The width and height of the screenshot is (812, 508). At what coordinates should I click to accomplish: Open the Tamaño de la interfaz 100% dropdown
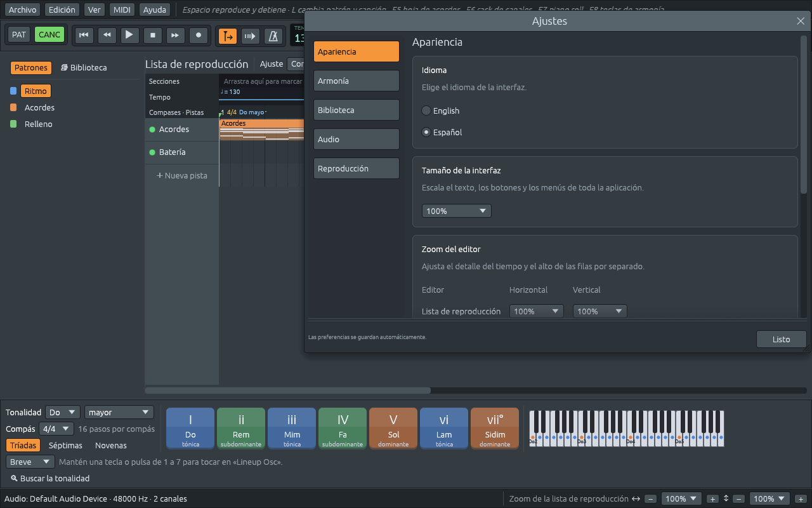(x=457, y=211)
